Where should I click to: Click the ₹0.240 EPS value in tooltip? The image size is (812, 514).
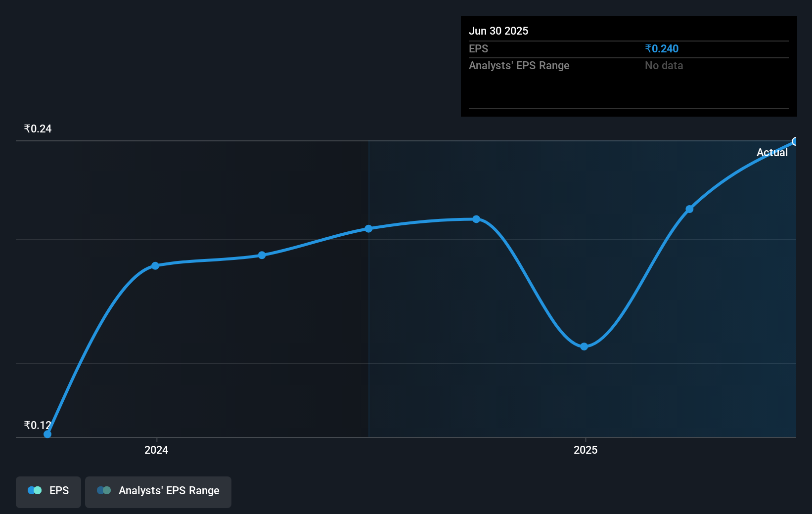pyautogui.click(x=662, y=49)
